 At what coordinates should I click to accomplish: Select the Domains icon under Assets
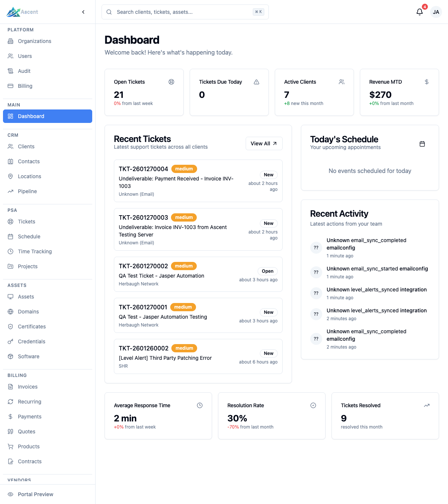[10, 312]
